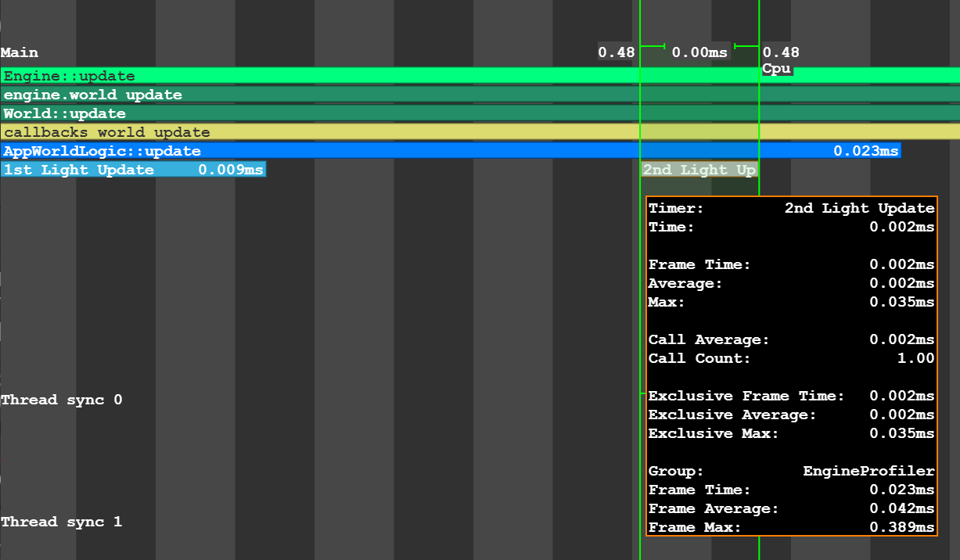The height and width of the screenshot is (560, 960).
Task: Click the Cpu label under the range marker
Action: [x=776, y=69]
